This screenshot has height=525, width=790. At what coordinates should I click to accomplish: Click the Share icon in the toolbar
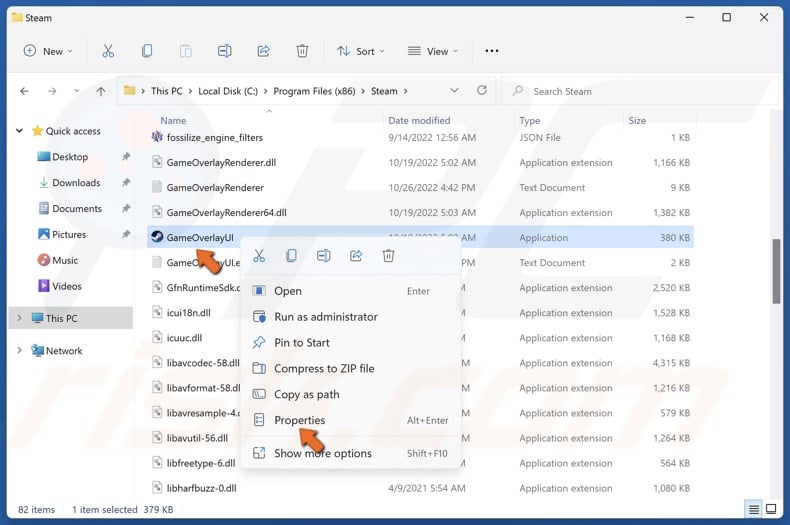(x=264, y=51)
